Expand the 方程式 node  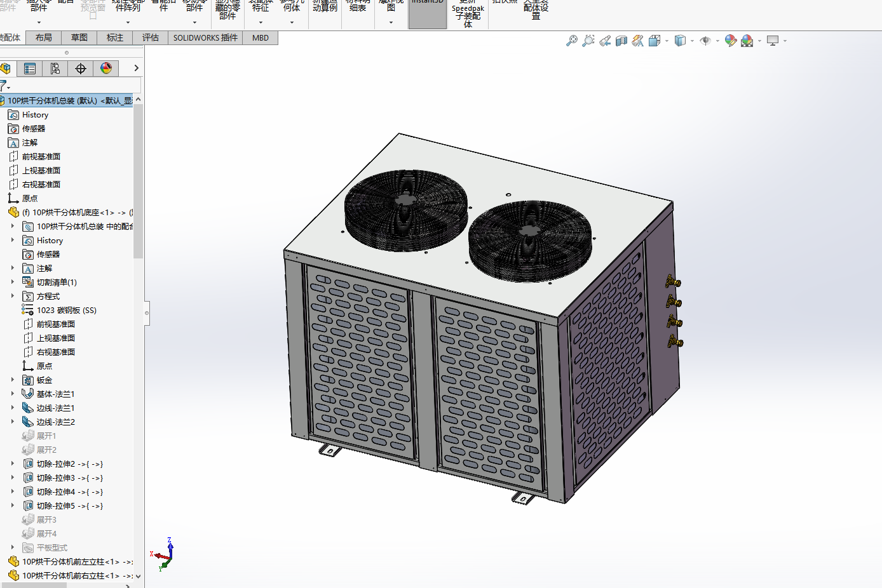(x=12, y=296)
